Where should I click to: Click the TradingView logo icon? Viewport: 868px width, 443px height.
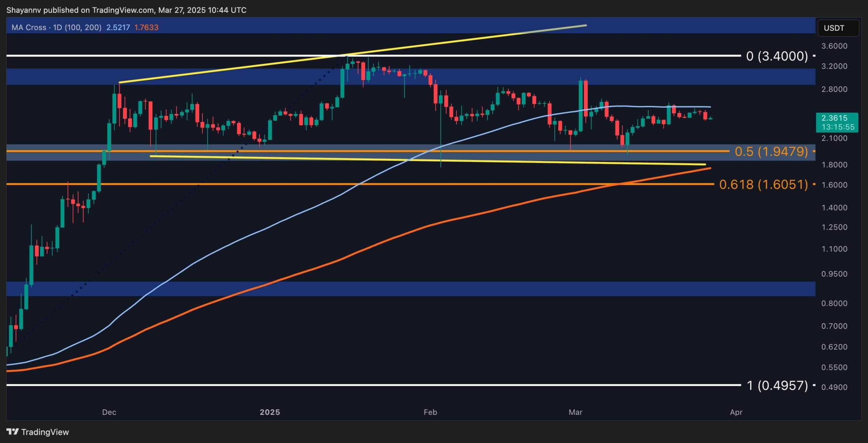coord(13,432)
